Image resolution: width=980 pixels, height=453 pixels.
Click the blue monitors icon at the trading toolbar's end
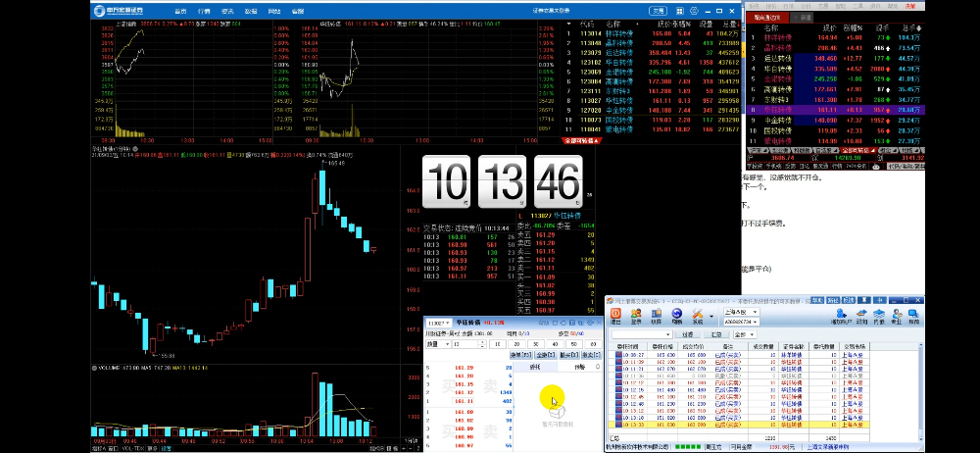pos(913,316)
